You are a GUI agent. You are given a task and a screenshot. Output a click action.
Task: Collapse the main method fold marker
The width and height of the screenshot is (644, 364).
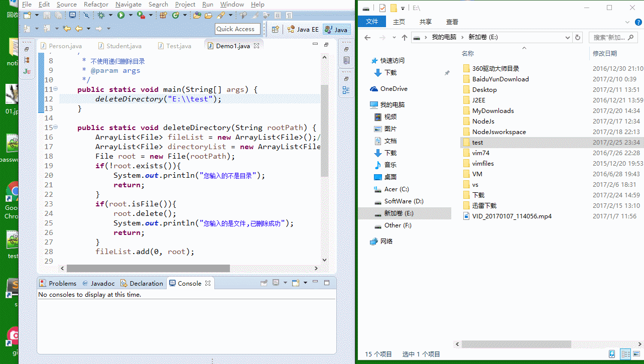56,89
